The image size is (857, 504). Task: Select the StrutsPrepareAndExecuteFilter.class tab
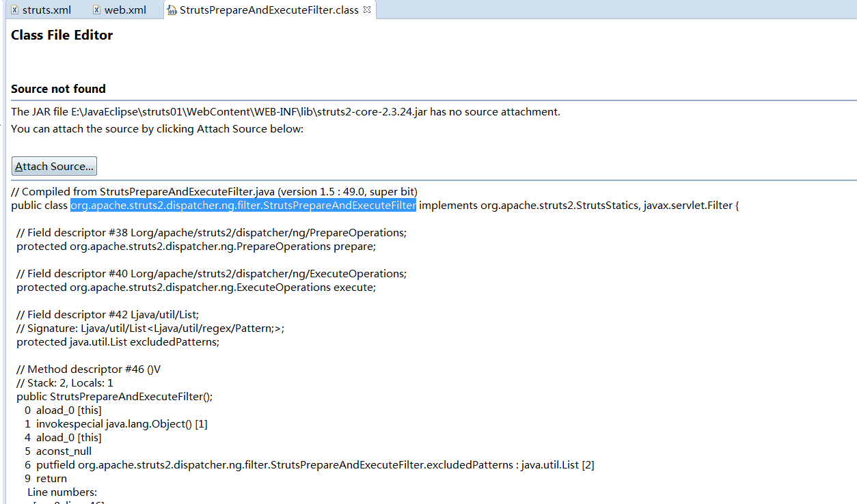pos(269,10)
